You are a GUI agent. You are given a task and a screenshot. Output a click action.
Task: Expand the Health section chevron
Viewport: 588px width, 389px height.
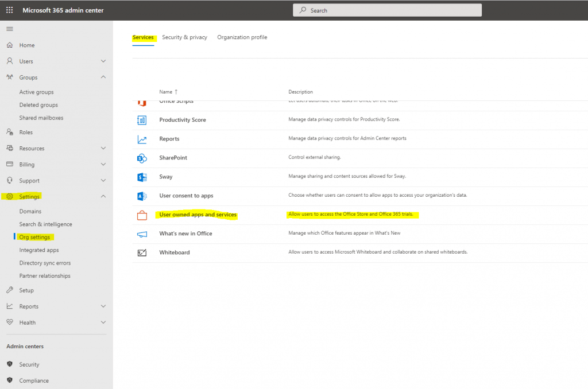(x=103, y=322)
